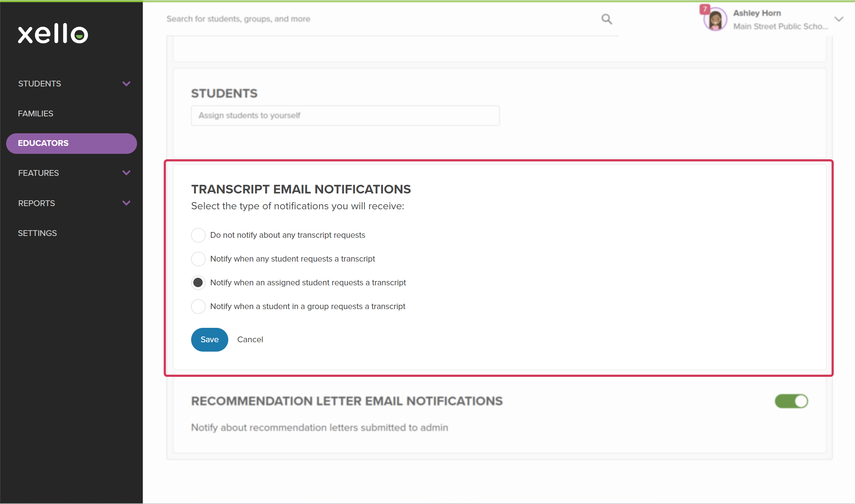Expand the account menu chevron
Viewport: 855px width, 504px height.
[x=839, y=19]
